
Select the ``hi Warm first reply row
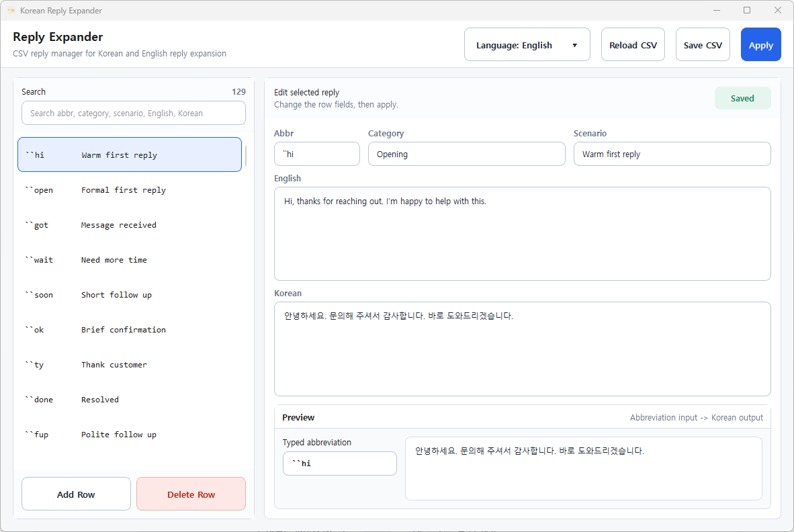pyautogui.click(x=130, y=154)
